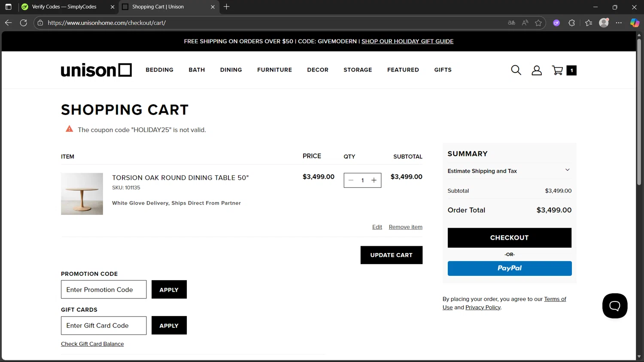644x362 pixels.
Task: Click Edit link for the dining table
Action: point(377,227)
